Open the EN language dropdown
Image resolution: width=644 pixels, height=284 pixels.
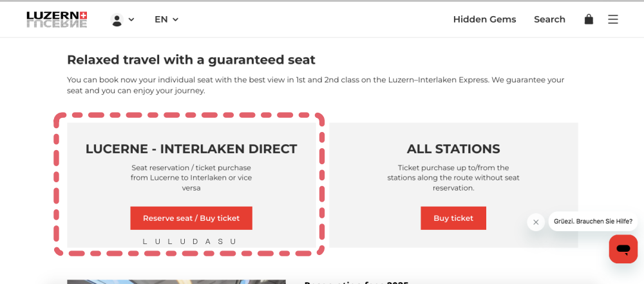point(166,19)
